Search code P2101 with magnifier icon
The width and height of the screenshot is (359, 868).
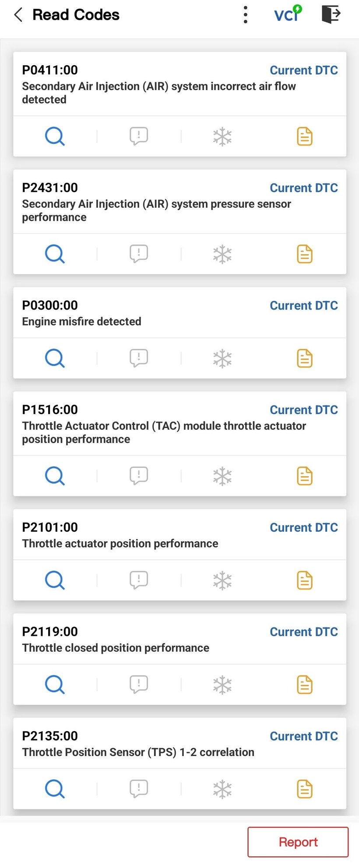pyautogui.click(x=55, y=580)
